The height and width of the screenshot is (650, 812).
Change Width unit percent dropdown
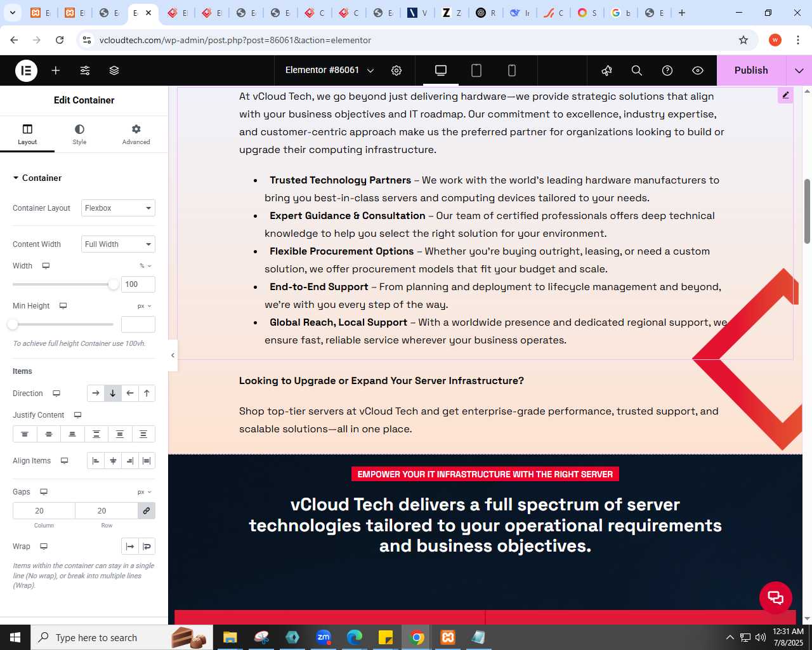(146, 266)
